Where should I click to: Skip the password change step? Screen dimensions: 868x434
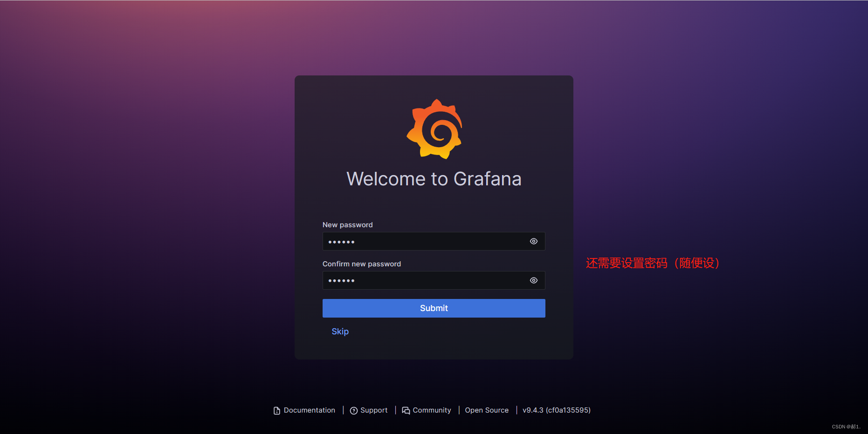coord(340,332)
